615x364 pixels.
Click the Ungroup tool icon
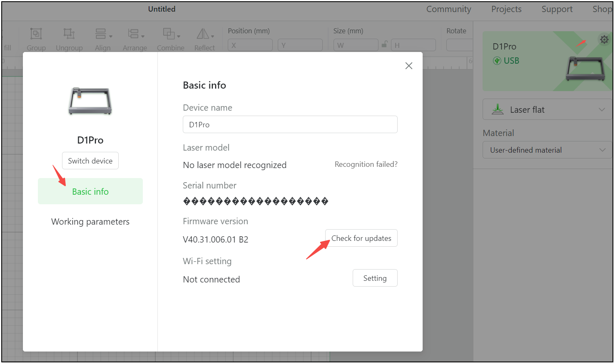(69, 34)
